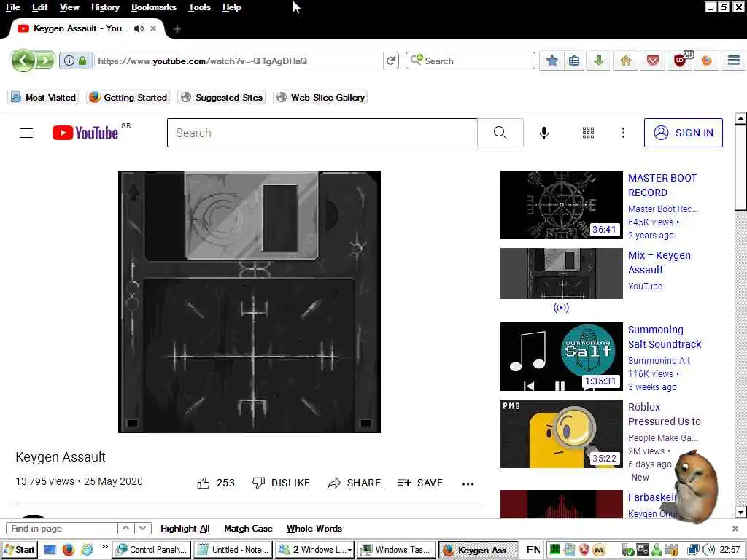Open YouTube apps grid icon
The image size is (747, 560).
[x=588, y=133]
